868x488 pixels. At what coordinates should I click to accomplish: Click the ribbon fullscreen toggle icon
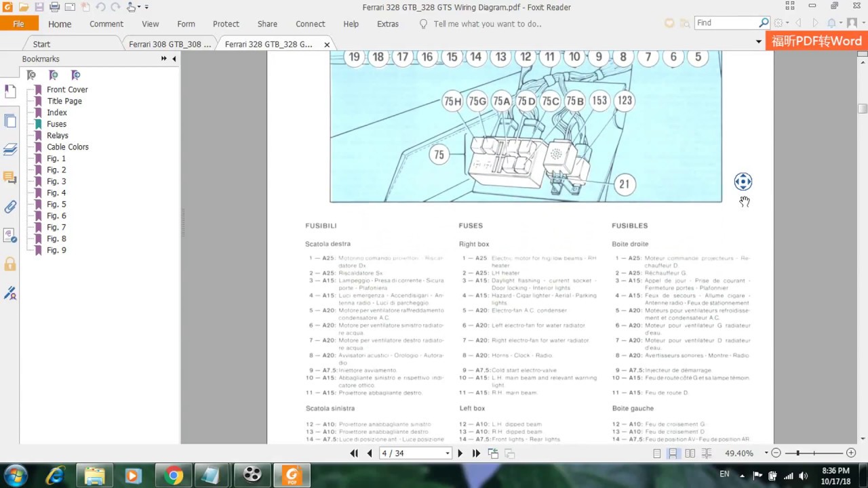click(x=790, y=6)
